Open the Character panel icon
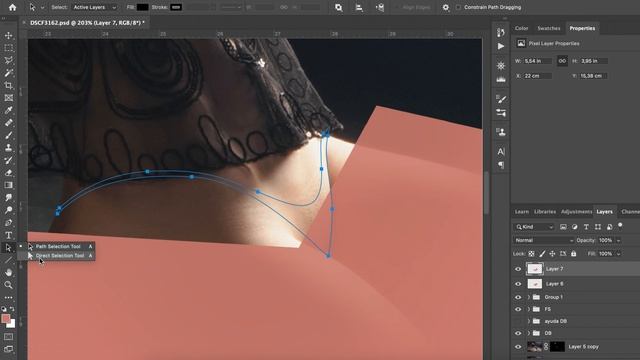 pos(501,151)
